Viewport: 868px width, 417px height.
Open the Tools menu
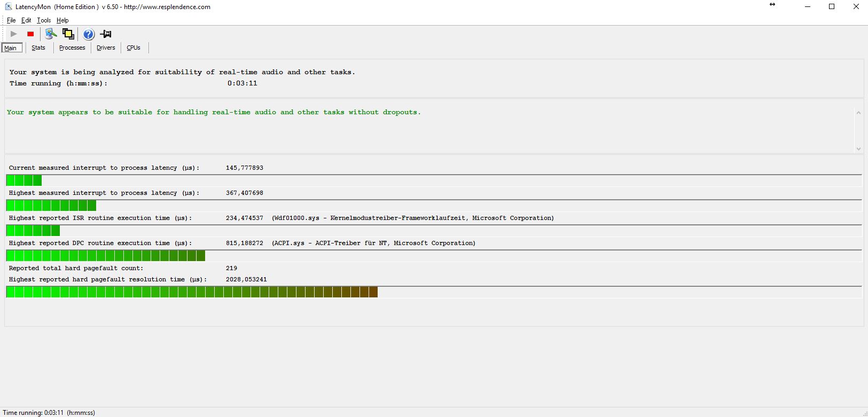click(44, 20)
